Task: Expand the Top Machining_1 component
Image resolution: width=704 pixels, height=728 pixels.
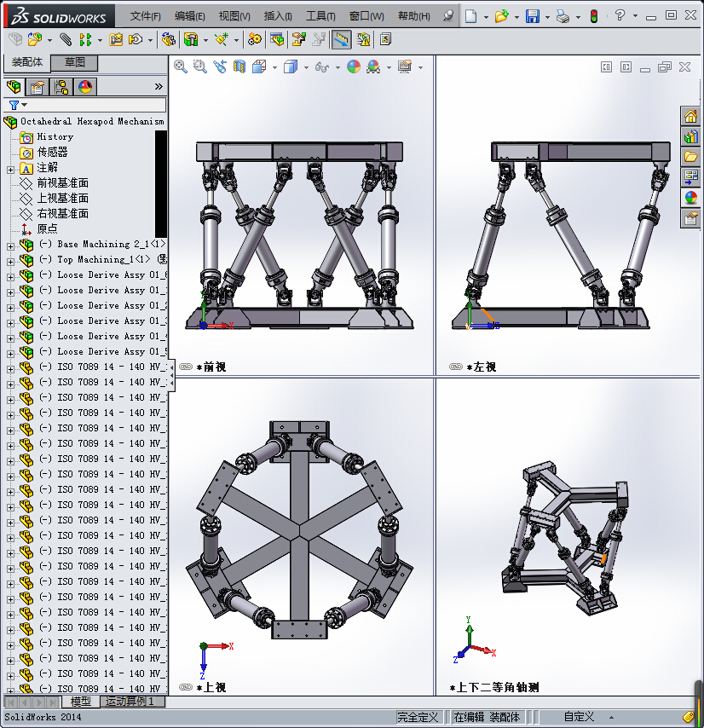Action: click(11, 262)
